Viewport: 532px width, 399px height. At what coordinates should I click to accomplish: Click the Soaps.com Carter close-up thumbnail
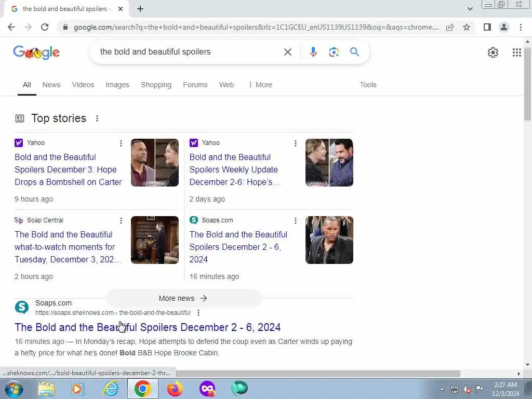click(329, 240)
